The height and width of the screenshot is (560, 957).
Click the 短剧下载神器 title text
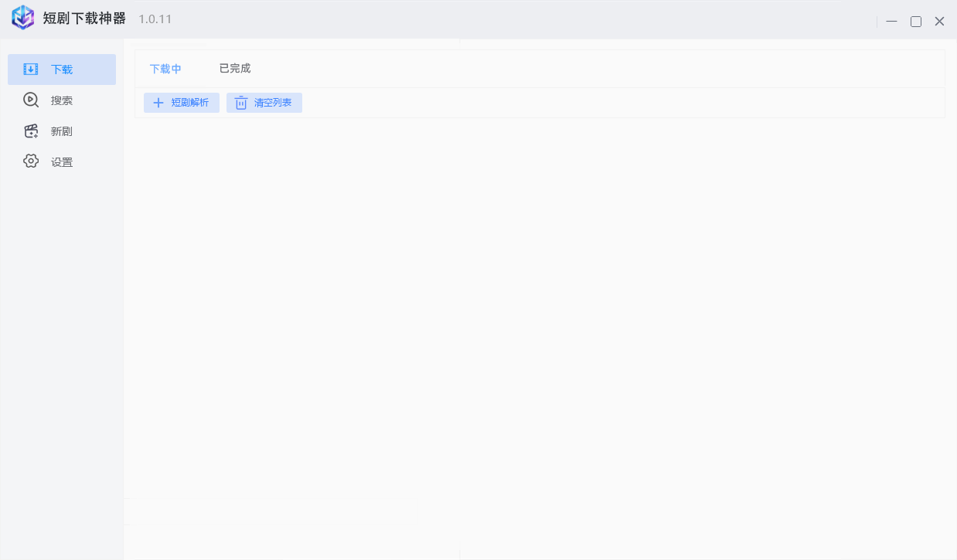pos(84,19)
